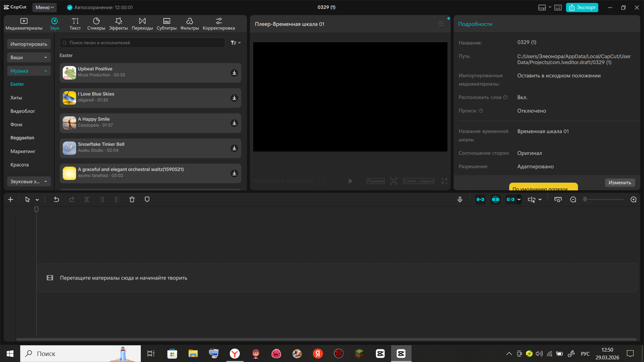Click the Полное quality button
Screen dimensions: 644x362
pos(376,181)
